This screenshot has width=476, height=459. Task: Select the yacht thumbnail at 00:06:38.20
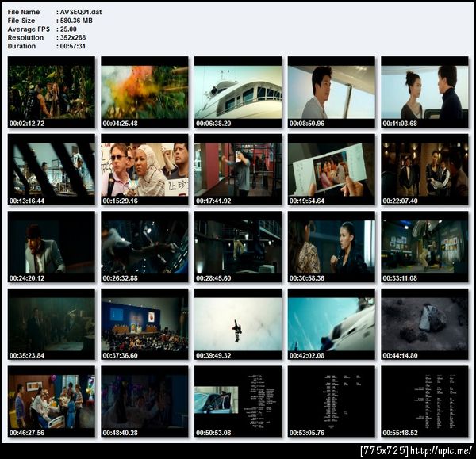[x=238, y=92]
